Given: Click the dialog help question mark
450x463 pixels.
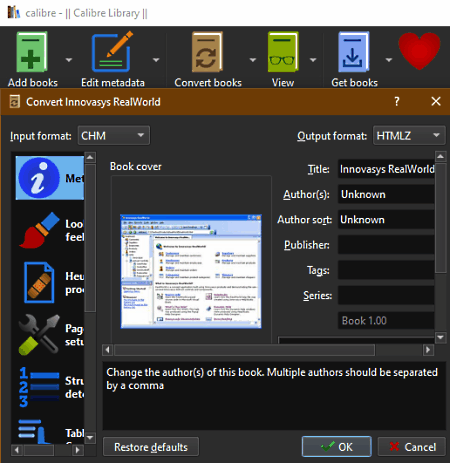Looking at the screenshot, I should pos(397,101).
